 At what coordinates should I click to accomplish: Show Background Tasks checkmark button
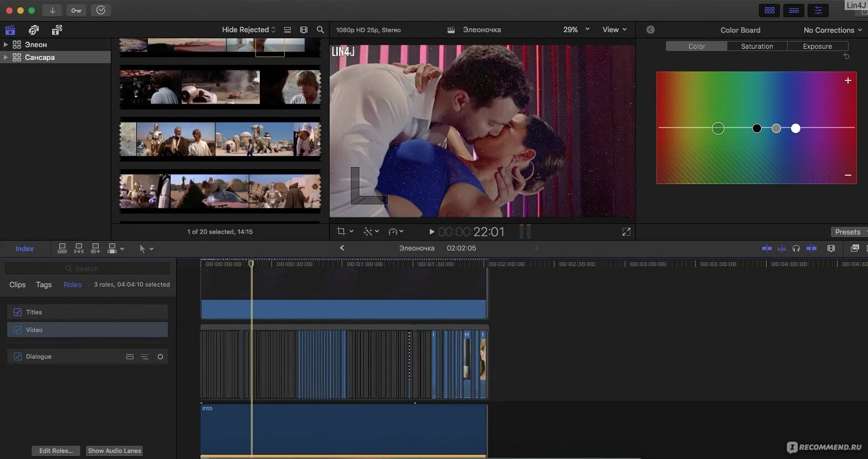[x=101, y=11]
